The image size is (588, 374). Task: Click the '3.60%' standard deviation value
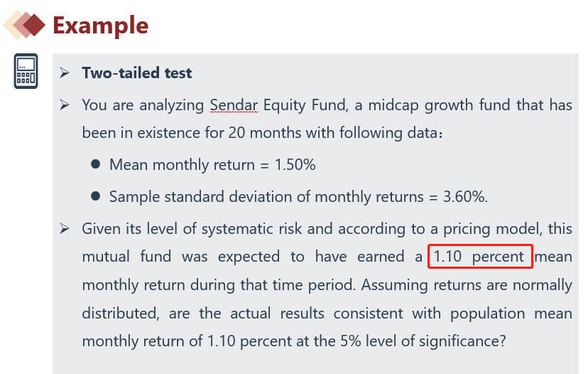(x=465, y=197)
